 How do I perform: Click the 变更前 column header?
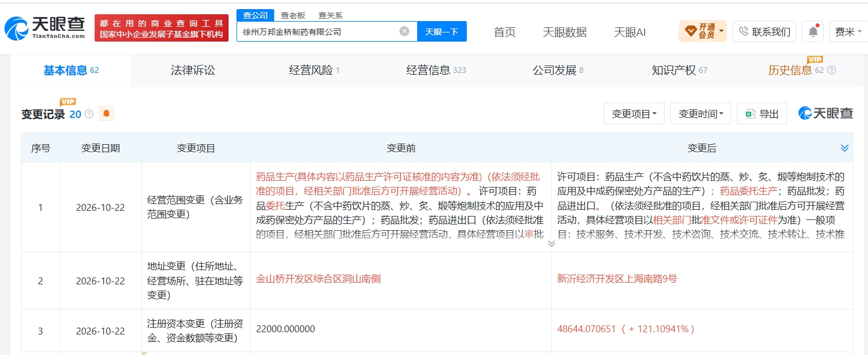[401, 148]
